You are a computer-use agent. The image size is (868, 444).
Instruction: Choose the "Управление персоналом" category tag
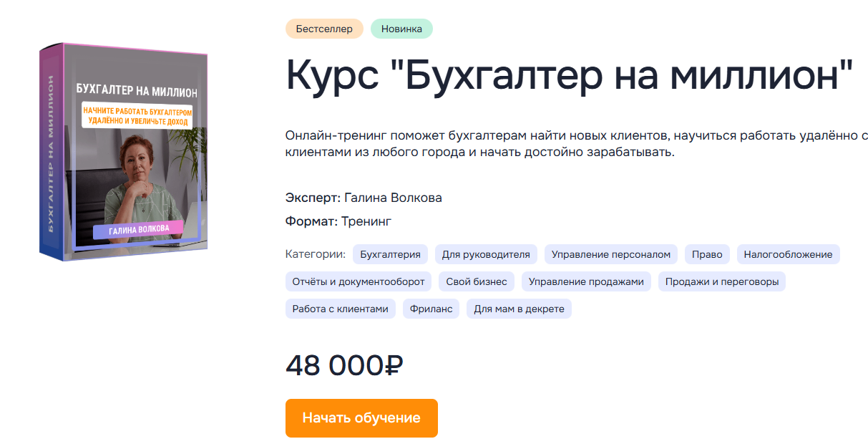tap(611, 254)
